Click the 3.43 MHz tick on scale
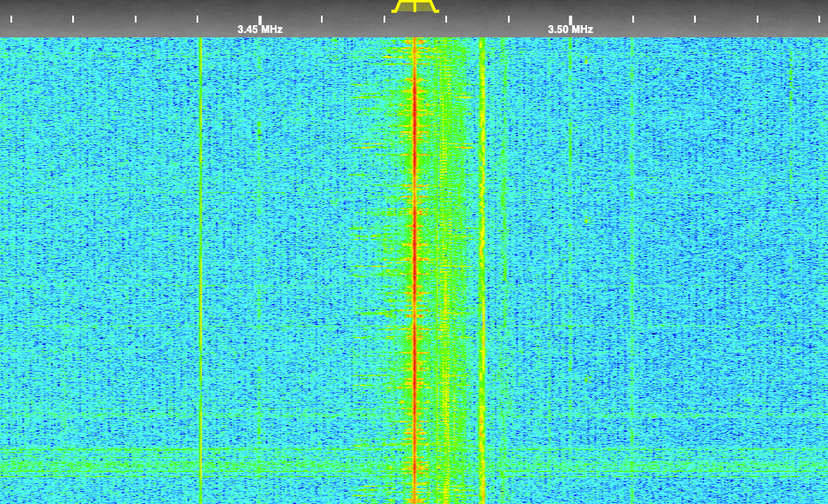The height and width of the screenshot is (504, 828). (x=136, y=18)
